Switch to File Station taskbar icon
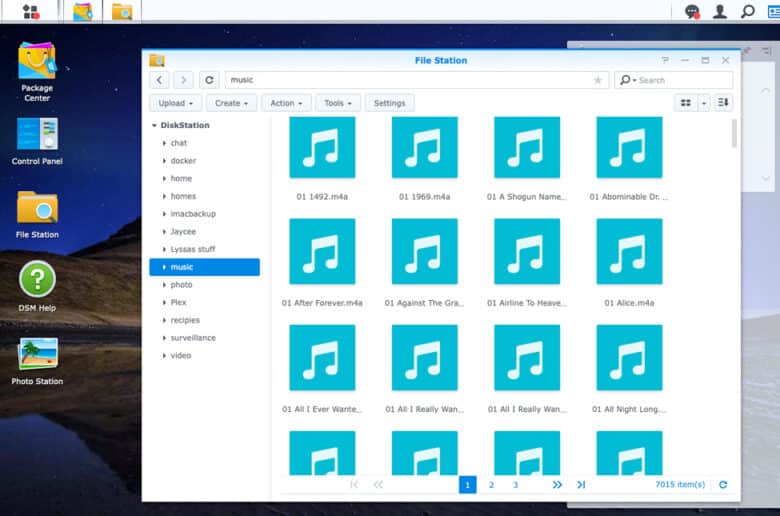 (122, 11)
